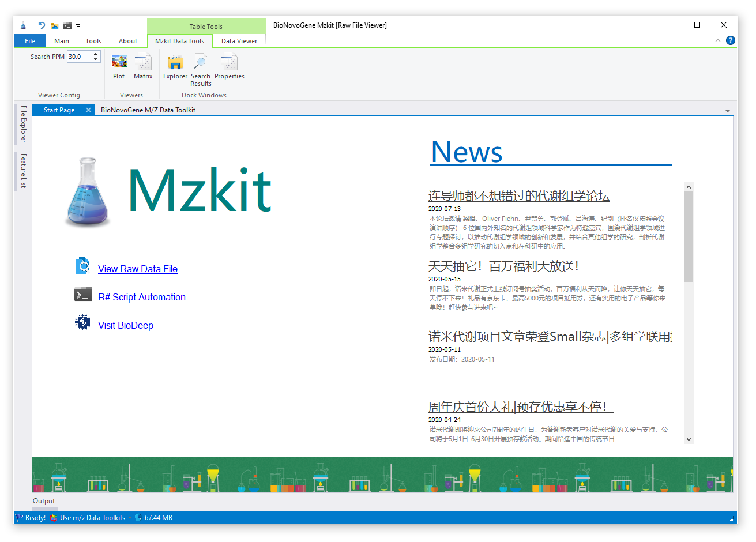The width and height of the screenshot is (756, 542).
Task: Close the Start Page tab
Action: pyautogui.click(x=88, y=110)
